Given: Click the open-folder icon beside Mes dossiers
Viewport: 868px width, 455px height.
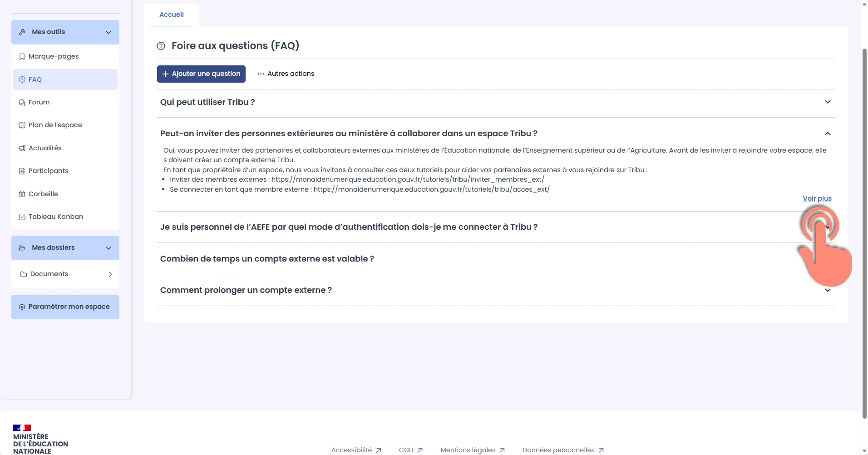Looking at the screenshot, I should 22,248.
